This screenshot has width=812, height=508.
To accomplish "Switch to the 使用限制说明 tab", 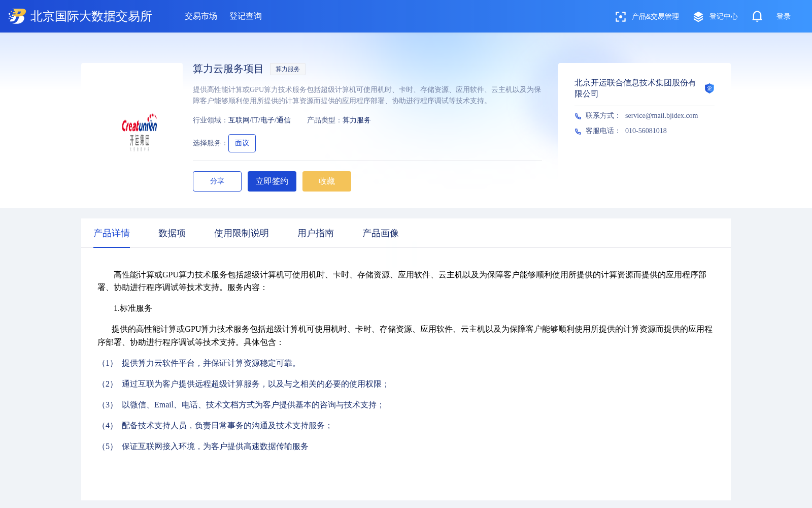I will click(242, 233).
